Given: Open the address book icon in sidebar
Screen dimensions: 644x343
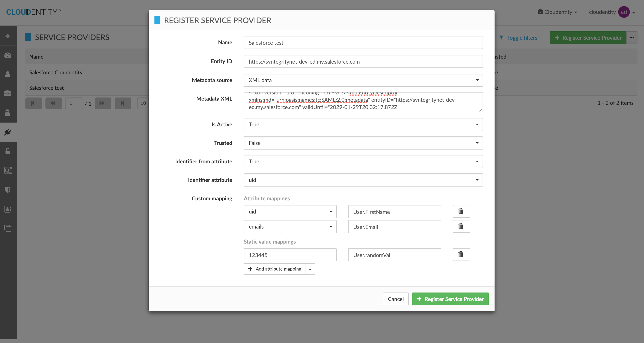Looking at the screenshot, I should tap(8, 209).
